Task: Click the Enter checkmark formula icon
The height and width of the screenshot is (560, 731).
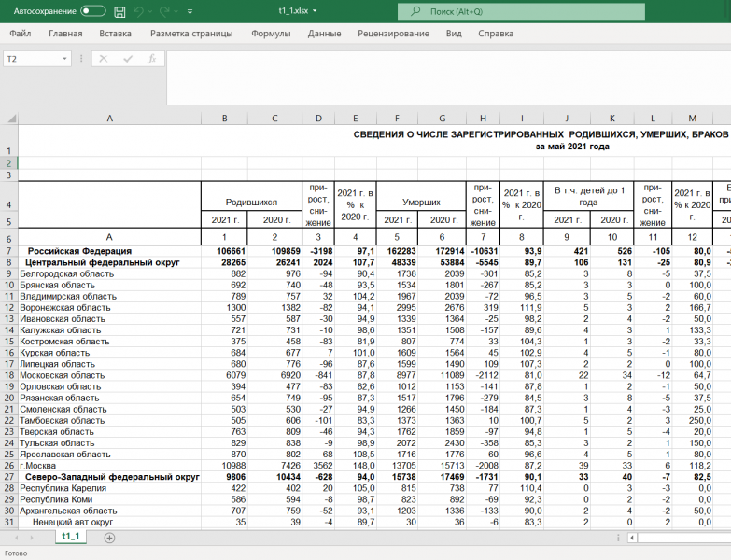Action: [128, 59]
